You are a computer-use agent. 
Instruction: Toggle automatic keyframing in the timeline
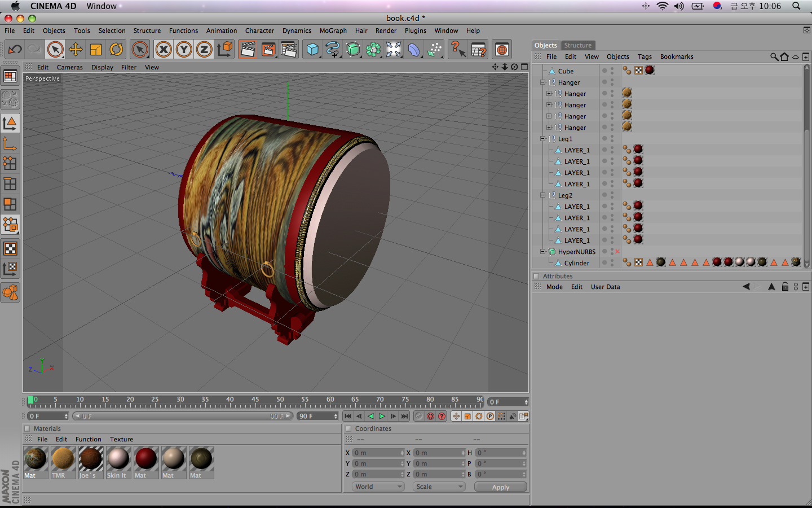(x=430, y=417)
